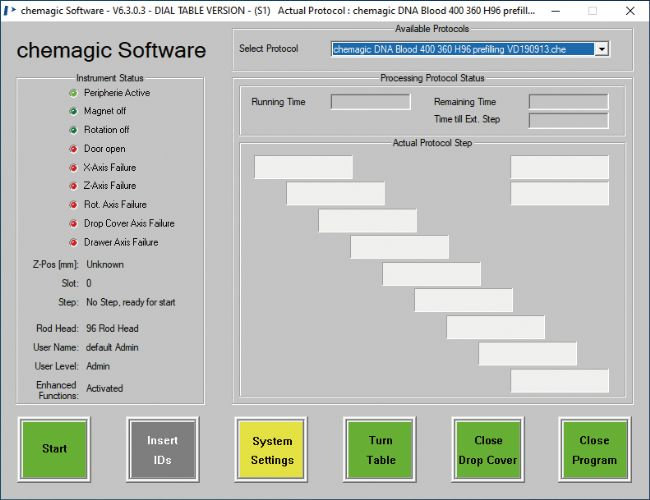The height and width of the screenshot is (500, 650).
Task: Click the Z-Pos value 'Unknown'
Action: point(105,265)
